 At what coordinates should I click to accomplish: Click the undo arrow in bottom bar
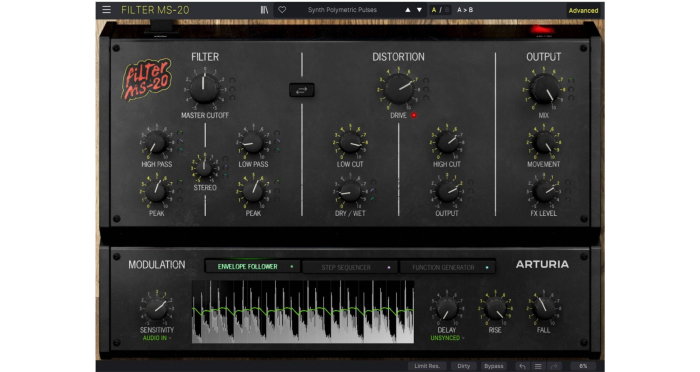tap(522, 366)
